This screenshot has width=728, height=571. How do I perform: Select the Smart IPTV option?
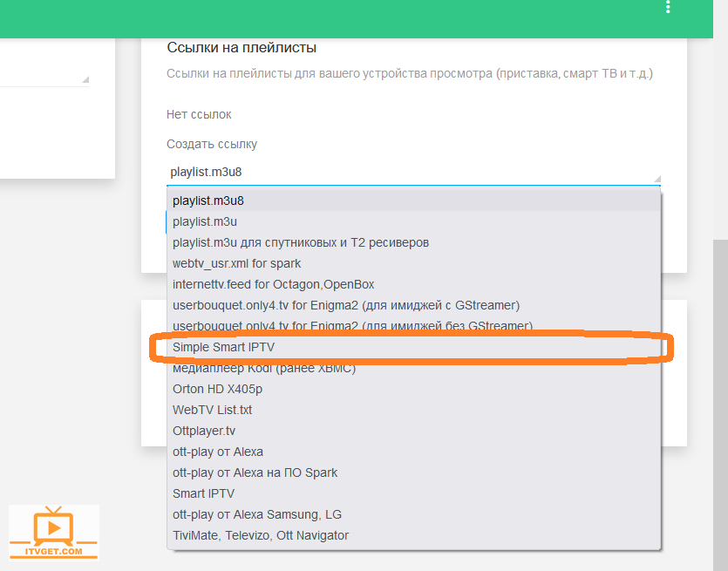[x=413, y=493]
